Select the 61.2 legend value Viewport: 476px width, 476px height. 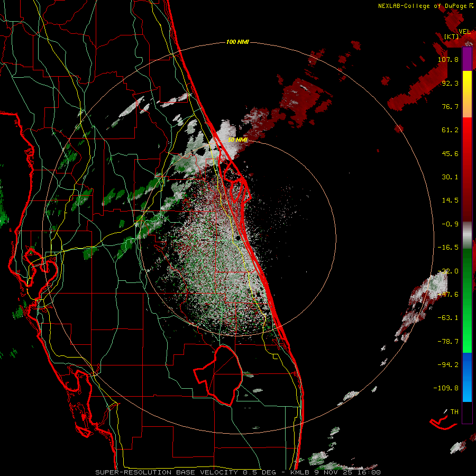(x=450, y=130)
